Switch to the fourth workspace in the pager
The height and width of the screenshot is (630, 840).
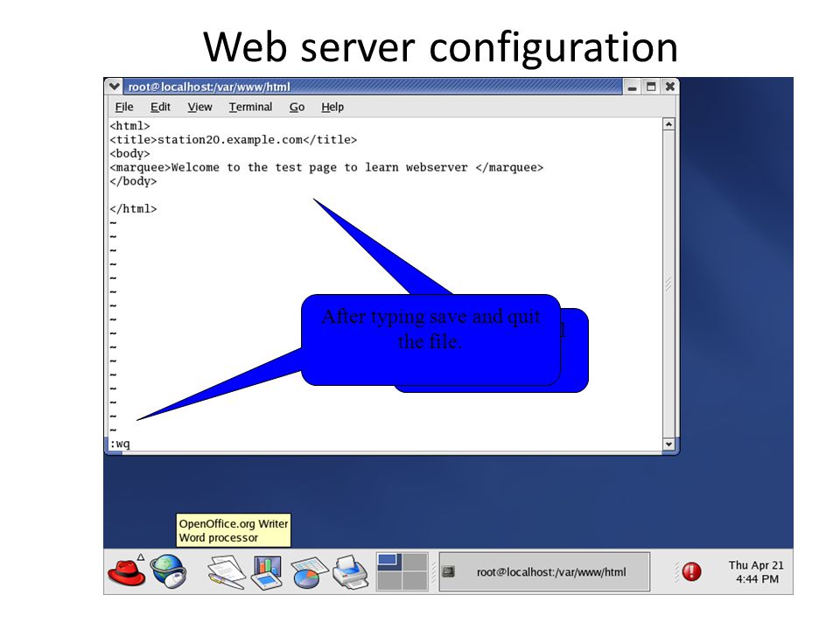(415, 581)
